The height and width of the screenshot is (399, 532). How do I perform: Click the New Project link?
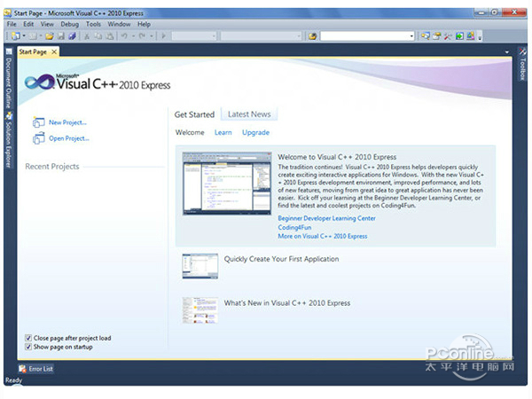click(67, 122)
